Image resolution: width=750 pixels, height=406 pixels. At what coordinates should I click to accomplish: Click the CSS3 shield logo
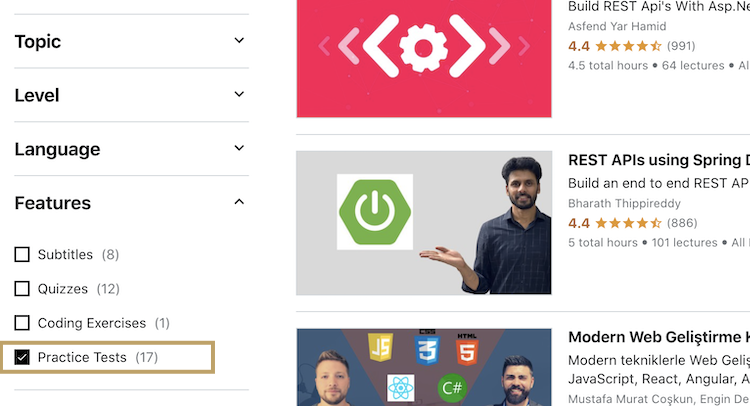(428, 349)
